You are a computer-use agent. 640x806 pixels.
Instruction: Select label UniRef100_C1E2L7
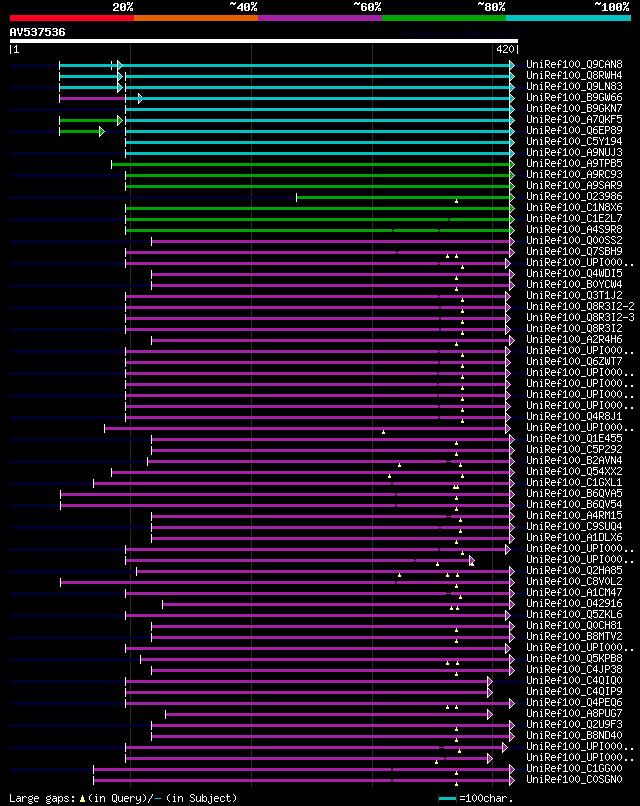(x=574, y=218)
